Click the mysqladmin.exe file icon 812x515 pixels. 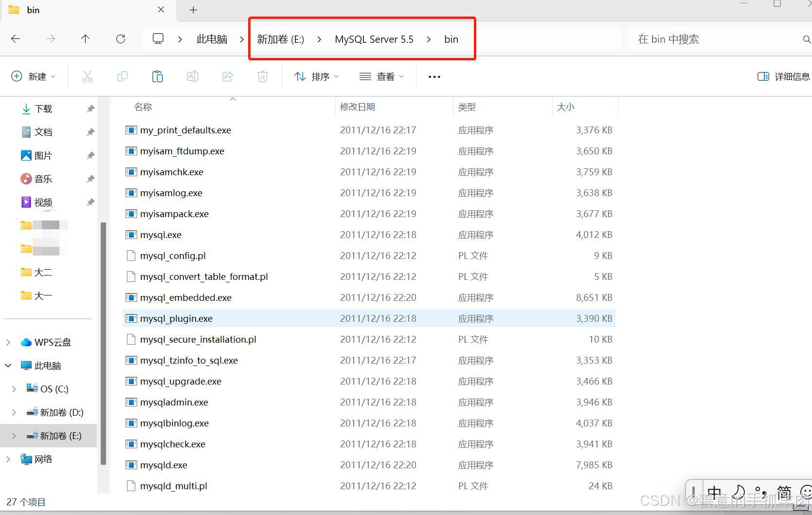coord(131,402)
